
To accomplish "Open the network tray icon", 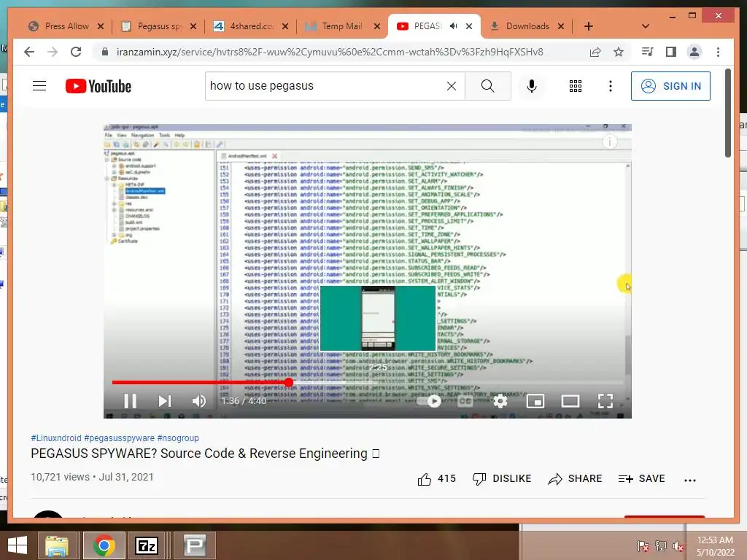I will point(661,545).
